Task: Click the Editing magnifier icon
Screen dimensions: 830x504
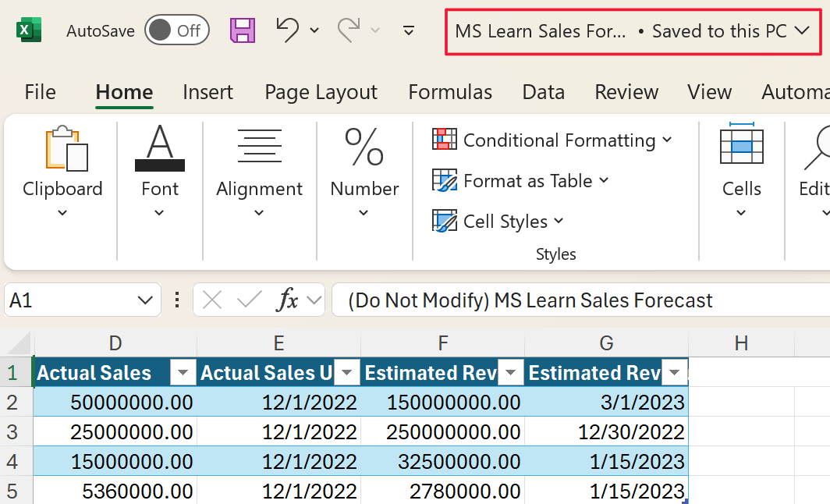Action: [818, 147]
